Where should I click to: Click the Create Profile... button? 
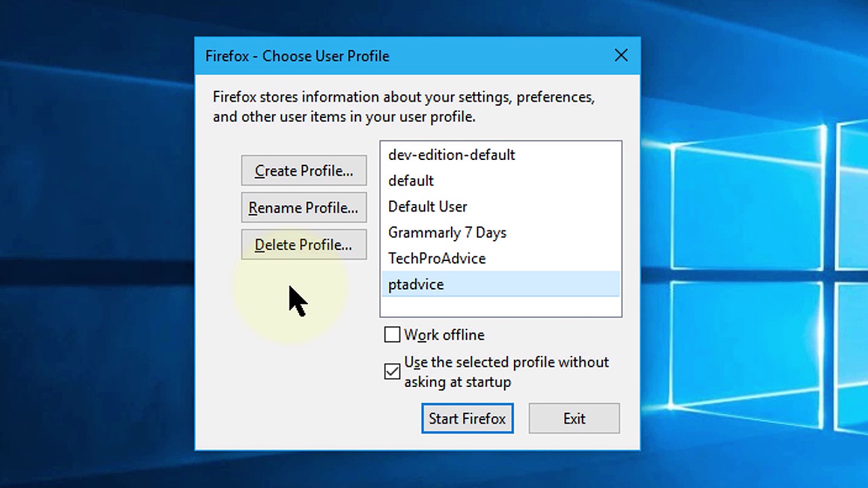304,171
